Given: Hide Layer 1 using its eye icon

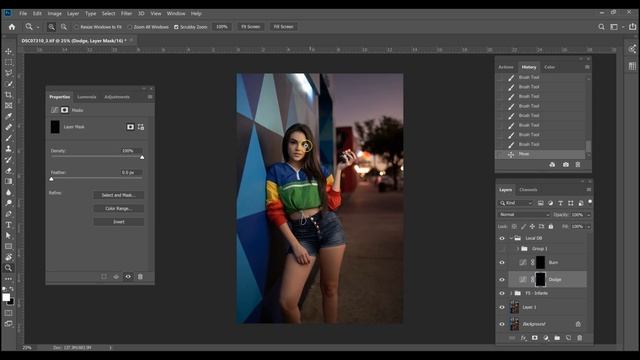Looking at the screenshot, I should click(x=502, y=307).
